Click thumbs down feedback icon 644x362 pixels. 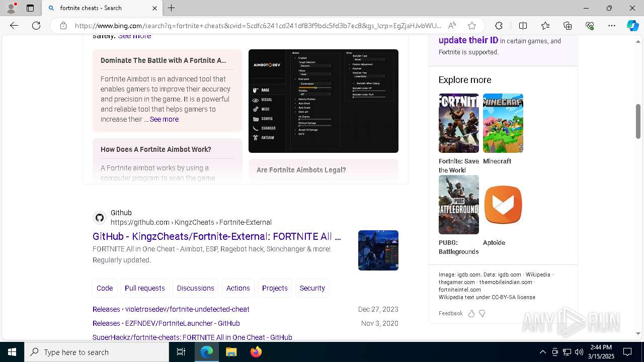[482, 313]
